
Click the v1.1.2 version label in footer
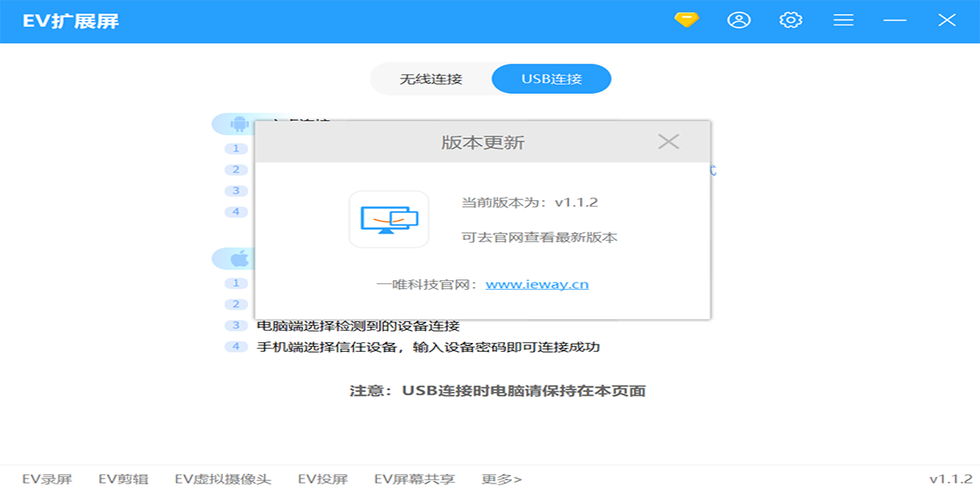pos(951,479)
